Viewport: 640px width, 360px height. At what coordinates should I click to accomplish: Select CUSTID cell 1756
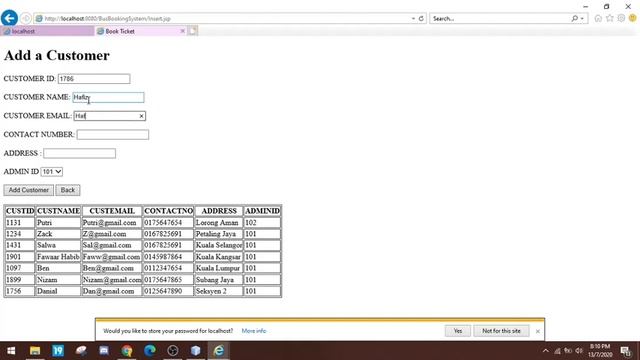coord(20,291)
